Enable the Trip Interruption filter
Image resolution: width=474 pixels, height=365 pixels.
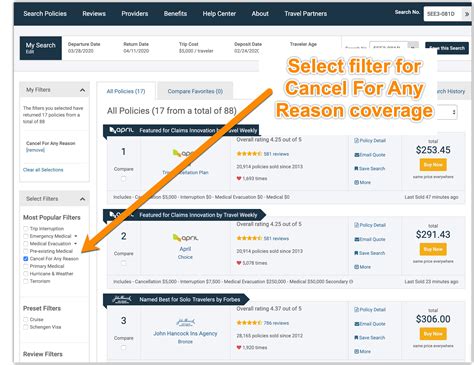26,229
